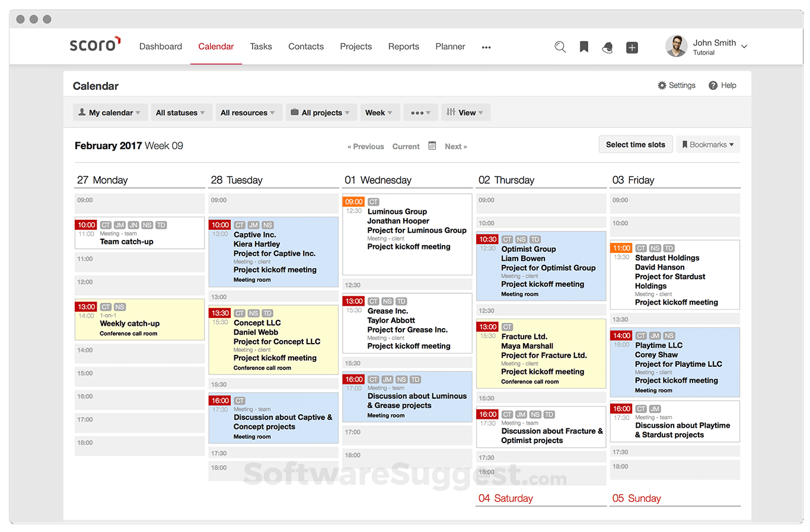The width and height of the screenshot is (810, 532).
Task: Click the briefcase icon on All projects filter
Action: [x=295, y=112]
